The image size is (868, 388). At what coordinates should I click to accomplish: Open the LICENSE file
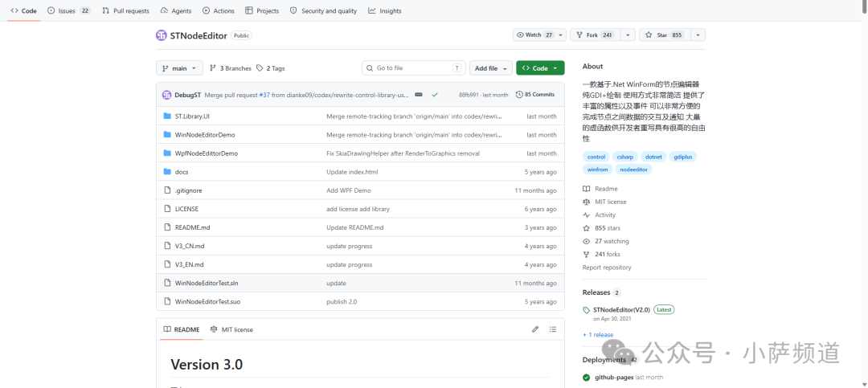[186, 209]
